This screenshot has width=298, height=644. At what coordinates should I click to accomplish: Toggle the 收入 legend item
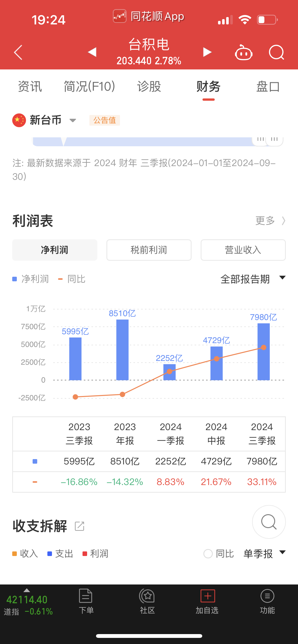(25, 554)
